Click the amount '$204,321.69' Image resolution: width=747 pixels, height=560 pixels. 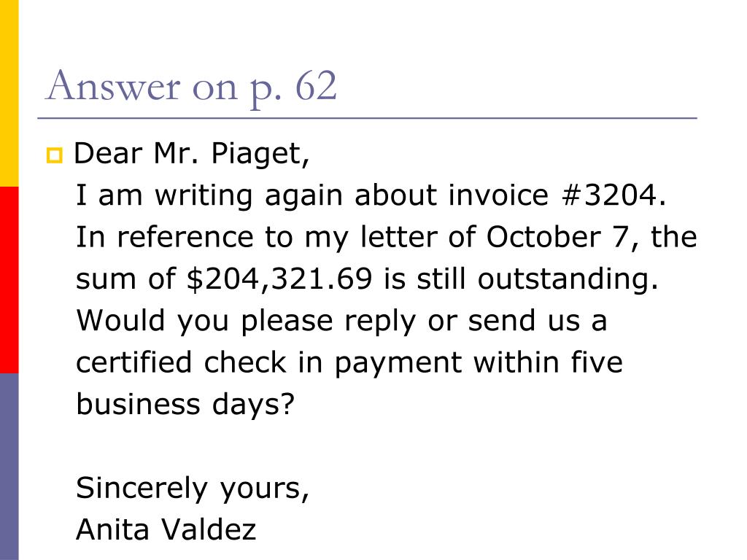[279, 279]
